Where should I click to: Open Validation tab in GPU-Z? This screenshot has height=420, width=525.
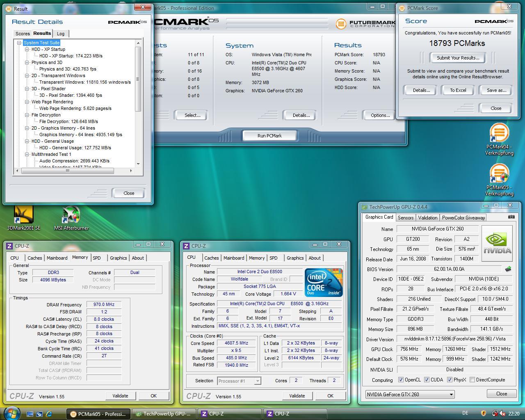coord(428,218)
